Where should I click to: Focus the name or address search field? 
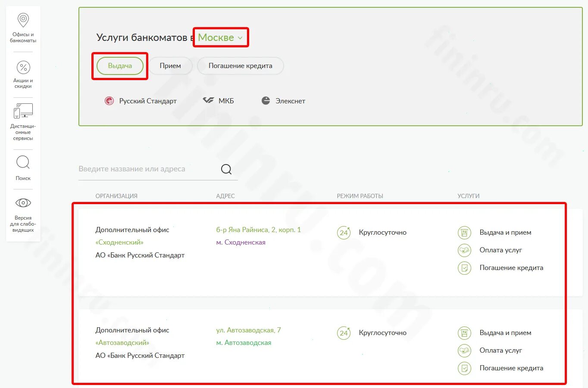pos(149,169)
